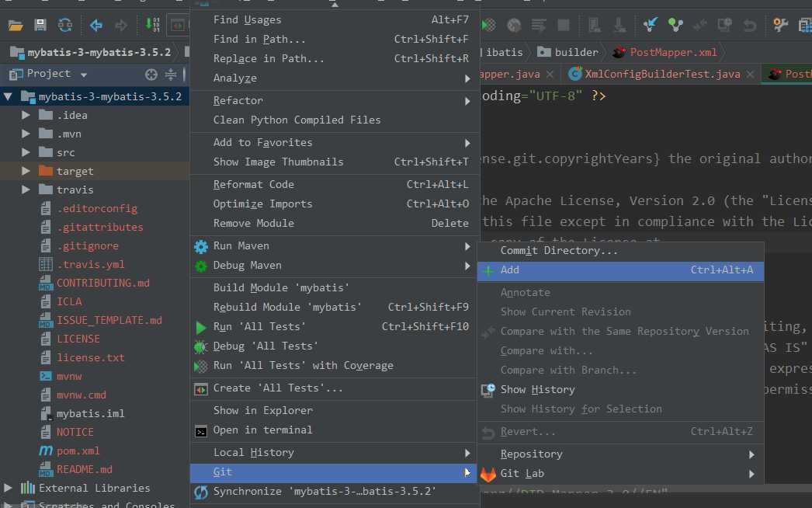Expand the src folder
The height and width of the screenshot is (508, 812).
(x=26, y=152)
